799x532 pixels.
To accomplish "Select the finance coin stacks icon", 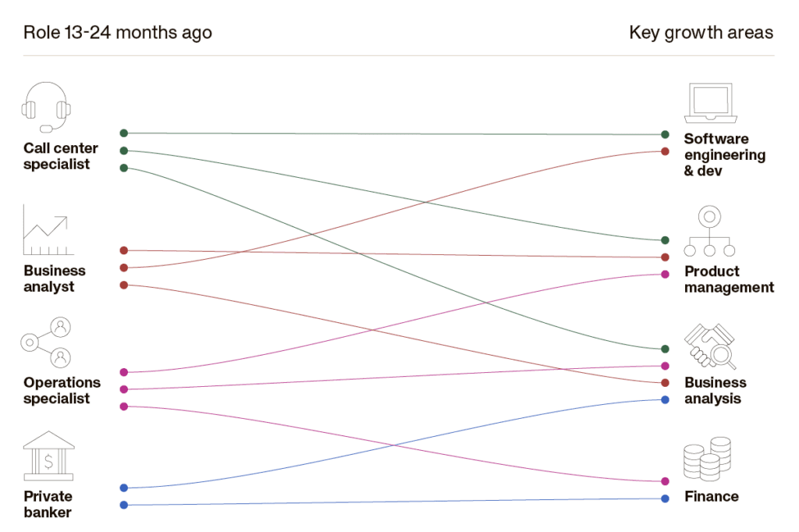I will tap(707, 459).
